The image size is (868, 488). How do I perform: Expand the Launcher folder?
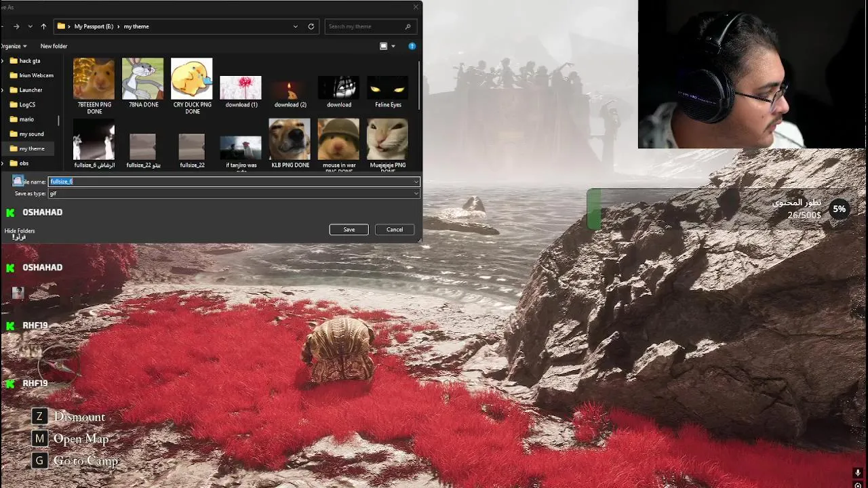tap(3, 89)
